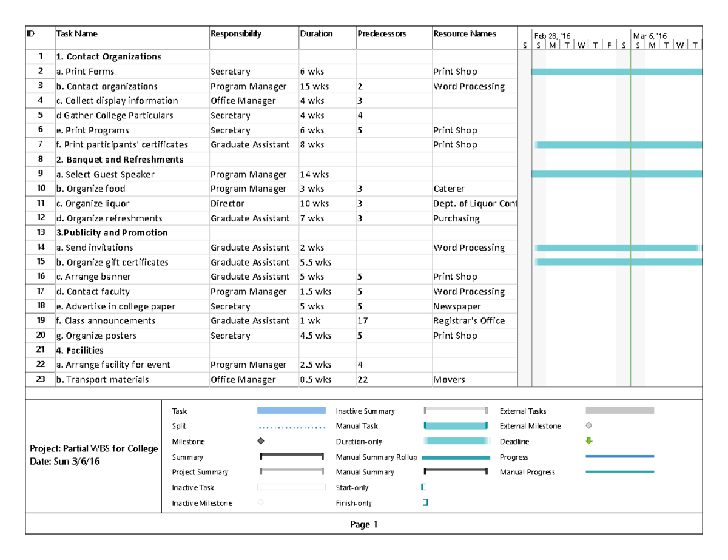Select summary task "3.Publicity and Promotion"
Screen dimensions: 728x560
click(x=112, y=233)
